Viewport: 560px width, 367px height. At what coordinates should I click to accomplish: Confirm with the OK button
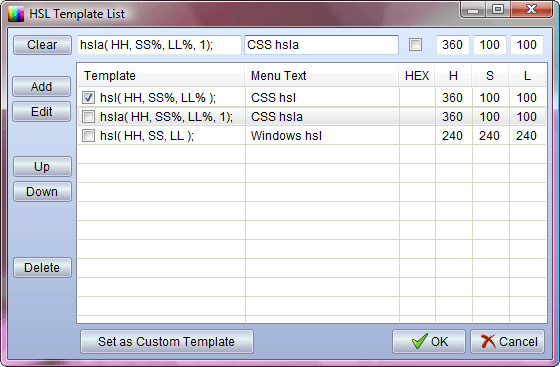point(429,342)
